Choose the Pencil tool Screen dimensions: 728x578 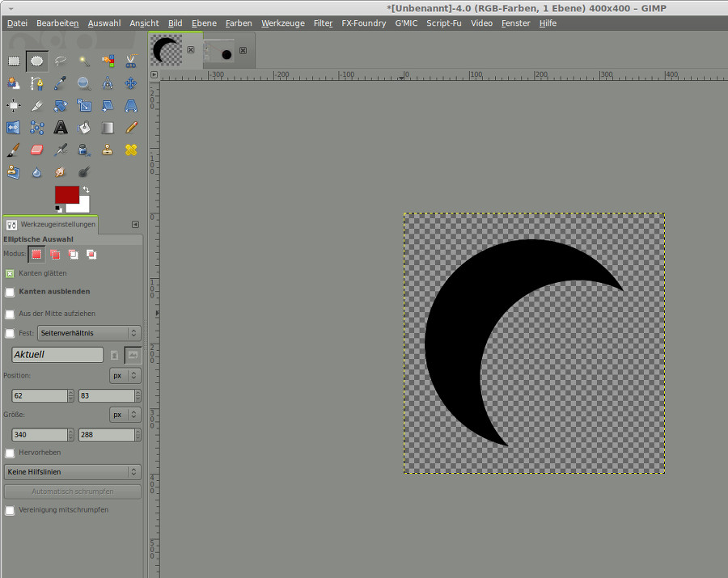point(131,128)
